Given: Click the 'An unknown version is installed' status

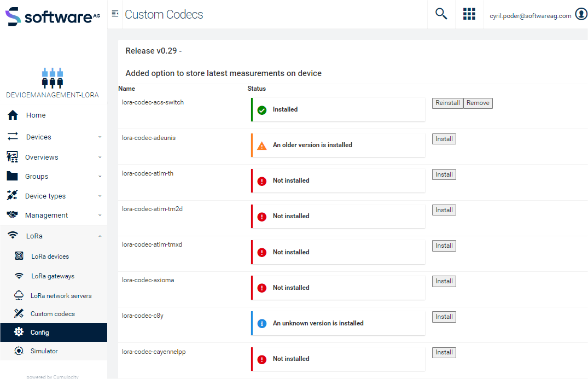Looking at the screenshot, I should [x=318, y=323].
